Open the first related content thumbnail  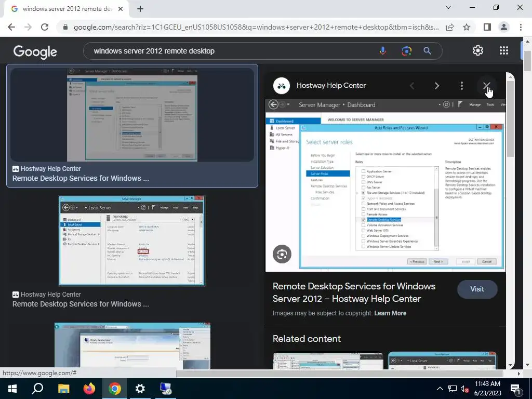[328, 361]
